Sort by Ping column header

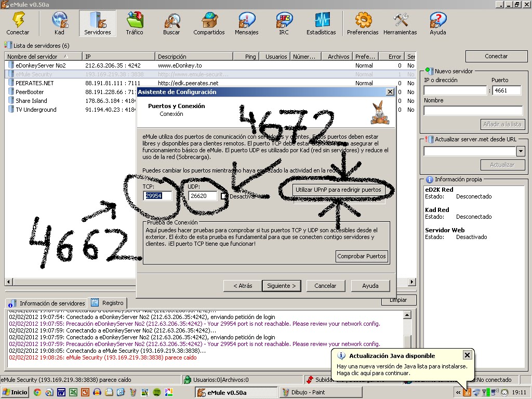tap(246, 56)
